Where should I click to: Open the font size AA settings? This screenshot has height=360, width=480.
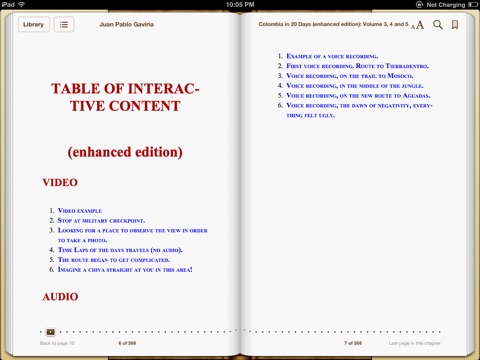coord(418,25)
